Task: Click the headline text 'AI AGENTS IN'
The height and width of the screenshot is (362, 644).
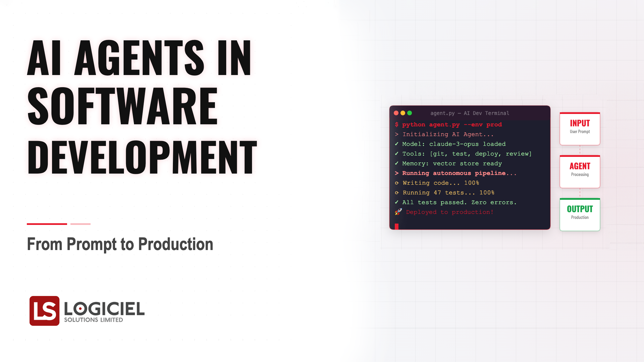Action: coord(139,57)
